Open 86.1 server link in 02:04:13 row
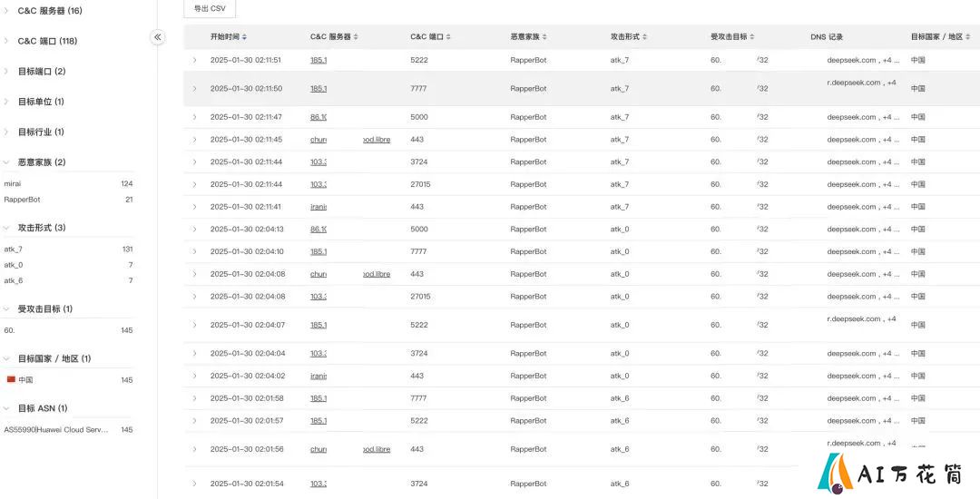Viewport: 980px width, 499px height. click(318, 230)
